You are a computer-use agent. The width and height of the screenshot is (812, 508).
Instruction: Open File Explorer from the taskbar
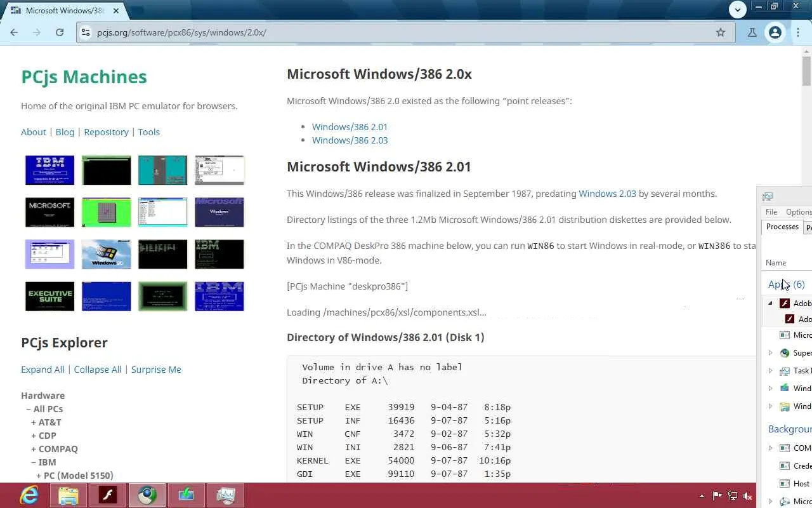(69, 495)
